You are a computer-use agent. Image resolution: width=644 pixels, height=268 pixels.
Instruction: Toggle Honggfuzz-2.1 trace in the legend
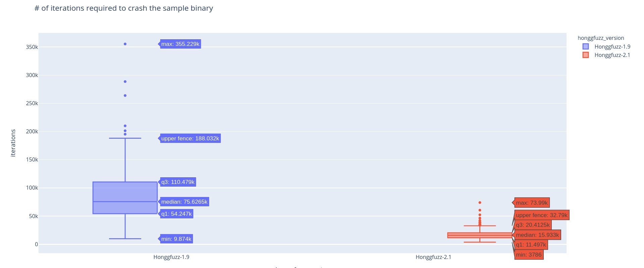pos(612,55)
